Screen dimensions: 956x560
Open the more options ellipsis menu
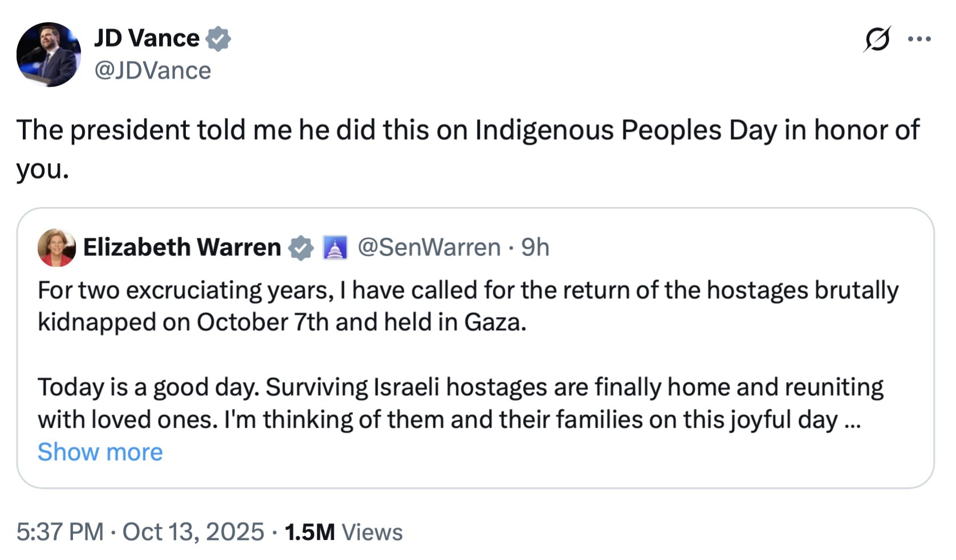pos(919,39)
